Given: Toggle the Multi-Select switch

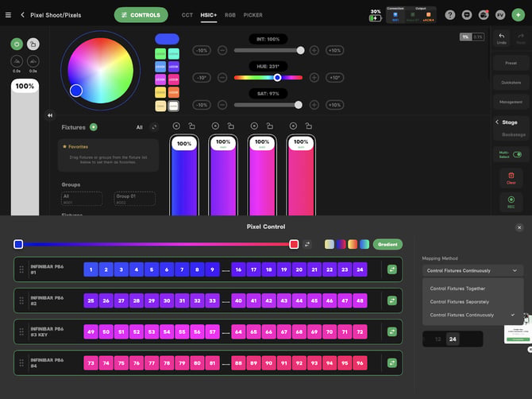Looking at the screenshot, I should [517, 154].
